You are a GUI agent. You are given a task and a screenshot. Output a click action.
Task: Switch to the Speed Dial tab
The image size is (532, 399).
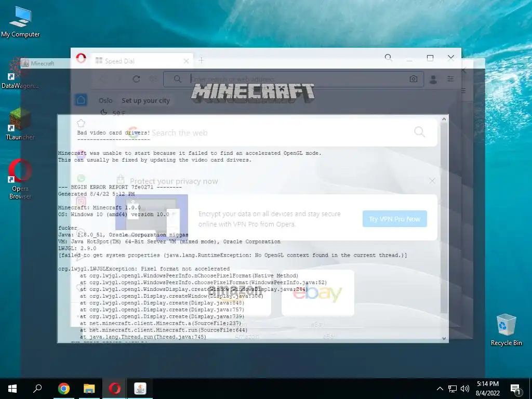142,61
